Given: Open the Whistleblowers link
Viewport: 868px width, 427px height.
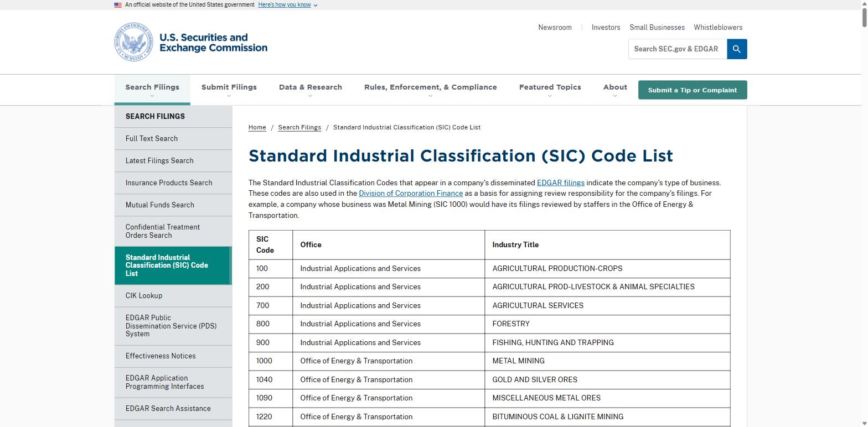Looking at the screenshot, I should tap(718, 28).
